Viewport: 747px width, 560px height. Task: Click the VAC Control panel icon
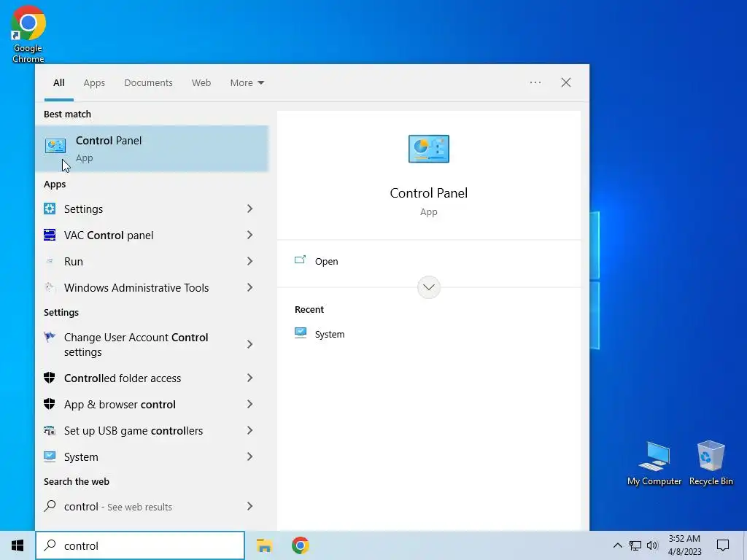coord(50,235)
